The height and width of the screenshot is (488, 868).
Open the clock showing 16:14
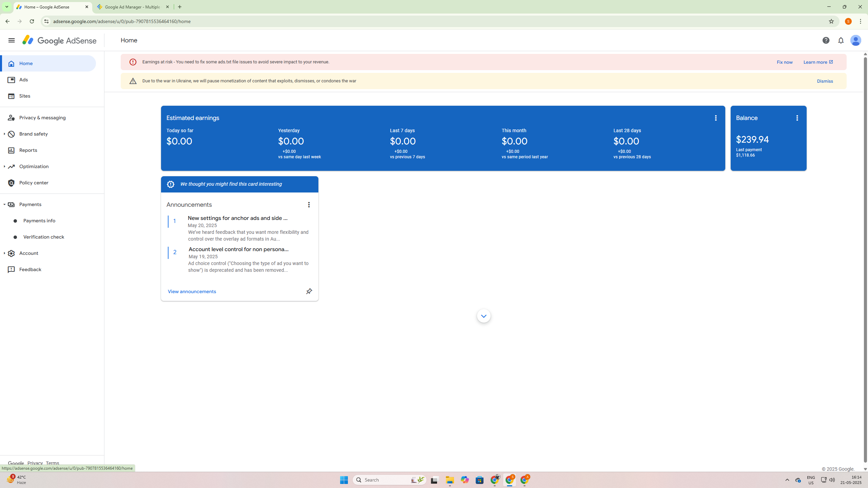click(x=850, y=480)
